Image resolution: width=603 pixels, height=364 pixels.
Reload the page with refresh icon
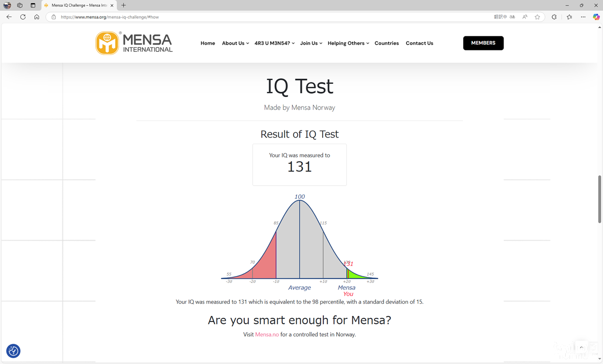coord(23,17)
